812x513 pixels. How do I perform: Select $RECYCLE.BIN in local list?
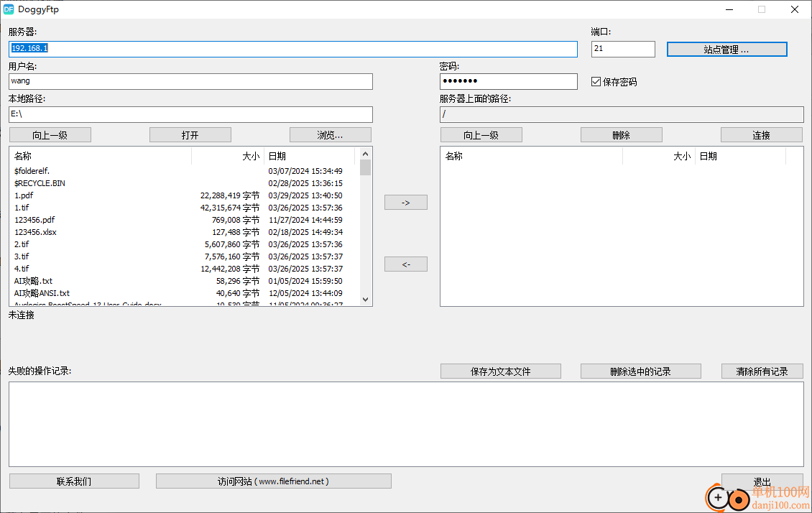click(40, 183)
